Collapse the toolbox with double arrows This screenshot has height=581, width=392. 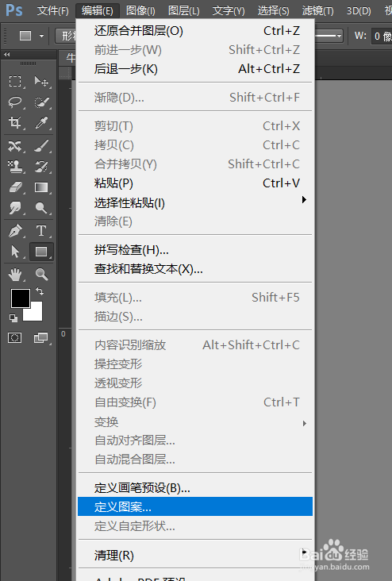click(x=6, y=55)
